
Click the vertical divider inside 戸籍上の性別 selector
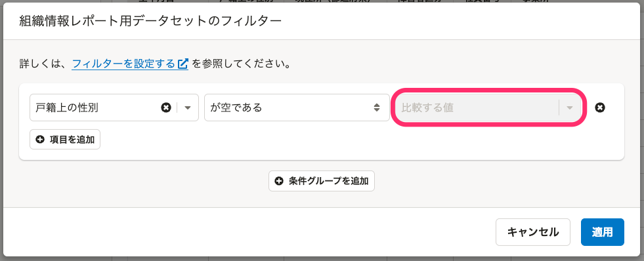(177, 108)
